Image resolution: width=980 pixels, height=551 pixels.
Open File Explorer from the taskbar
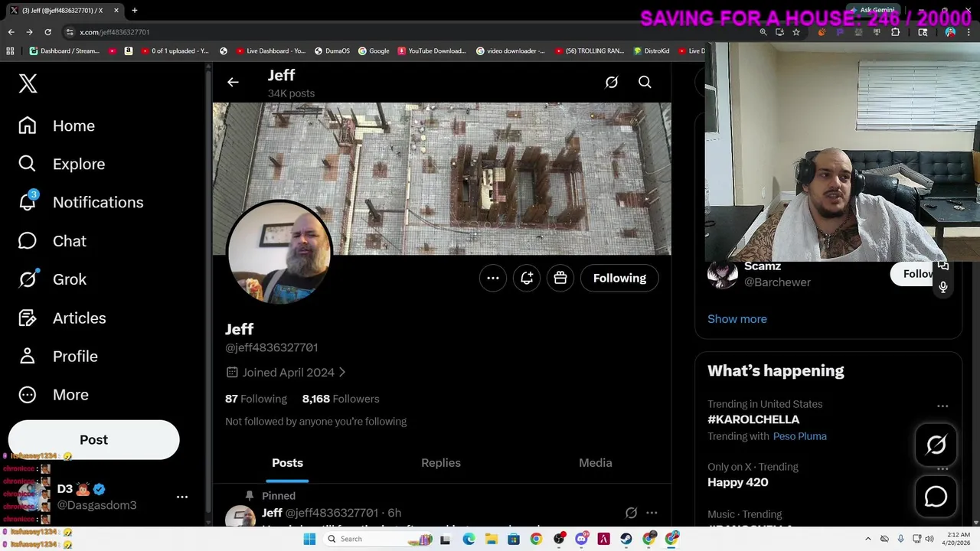click(492, 539)
